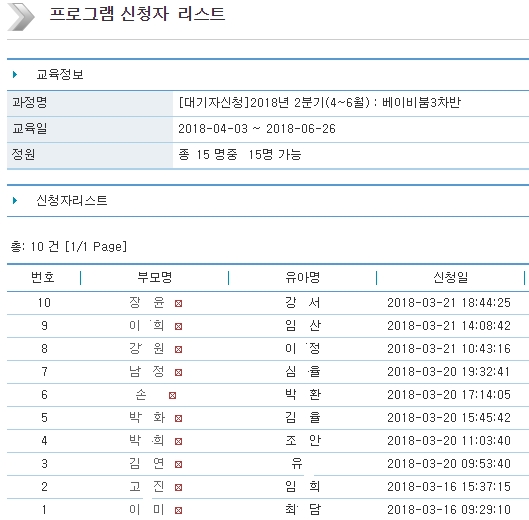Click the capacity text 15명 가능
This screenshot has width=529, height=520.
pos(275,155)
